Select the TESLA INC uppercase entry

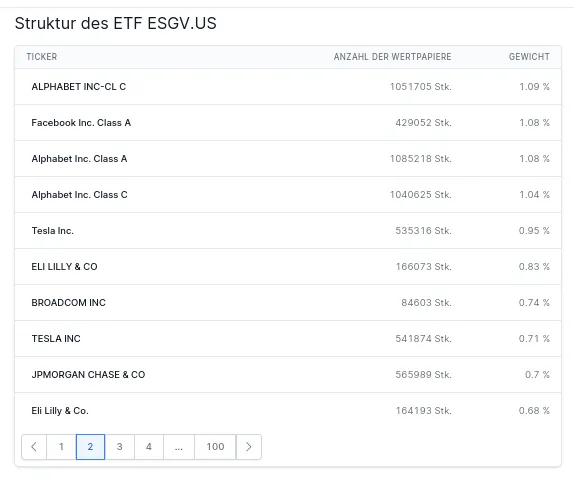(56, 339)
